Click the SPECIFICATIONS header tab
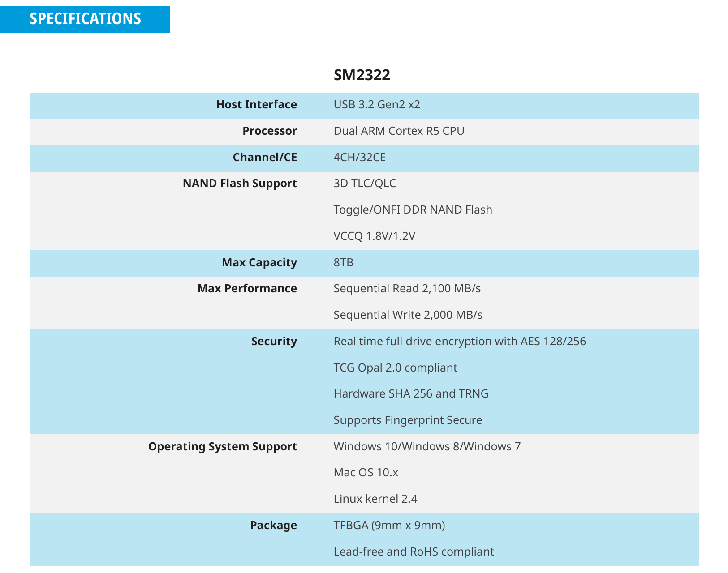Image resolution: width=728 pixels, height=573 pixels. click(85, 19)
